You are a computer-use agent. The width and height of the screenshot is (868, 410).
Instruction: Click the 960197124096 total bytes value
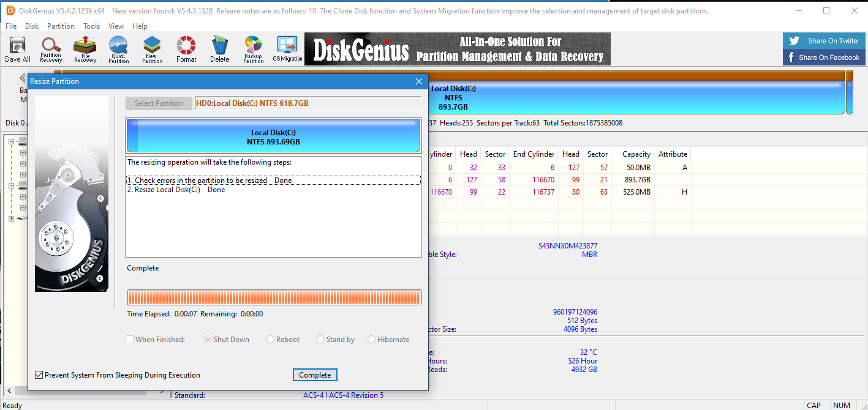click(575, 312)
